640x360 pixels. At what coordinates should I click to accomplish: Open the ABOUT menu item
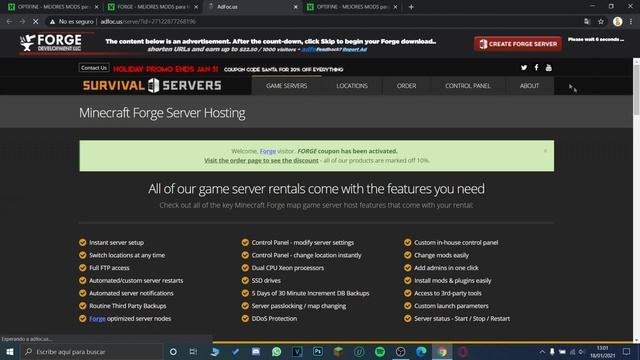[529, 86]
